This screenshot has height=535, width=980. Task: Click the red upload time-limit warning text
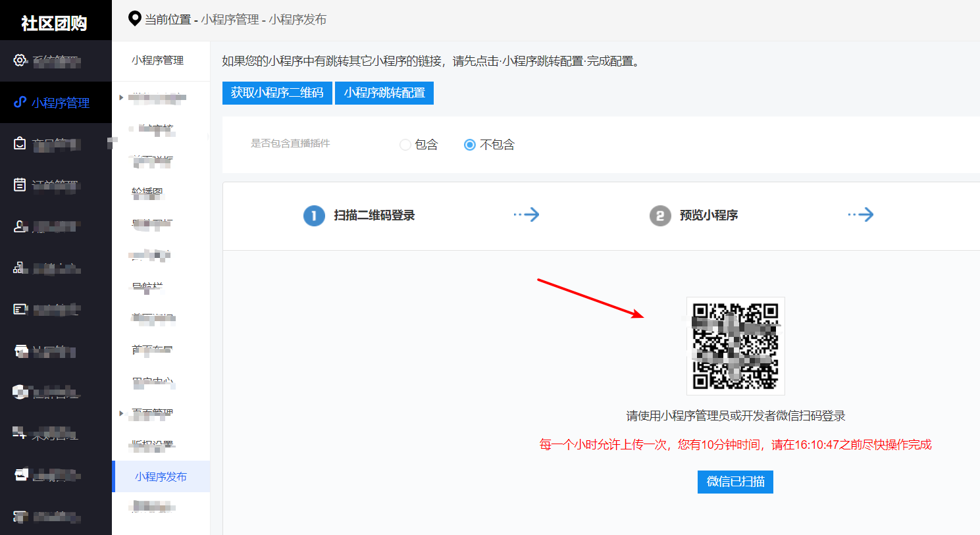[x=735, y=445]
